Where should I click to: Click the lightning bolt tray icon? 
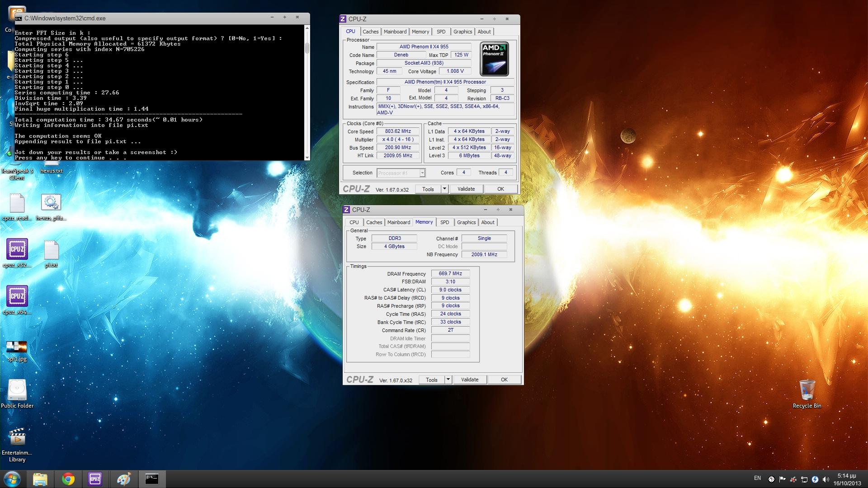pyautogui.click(x=815, y=479)
